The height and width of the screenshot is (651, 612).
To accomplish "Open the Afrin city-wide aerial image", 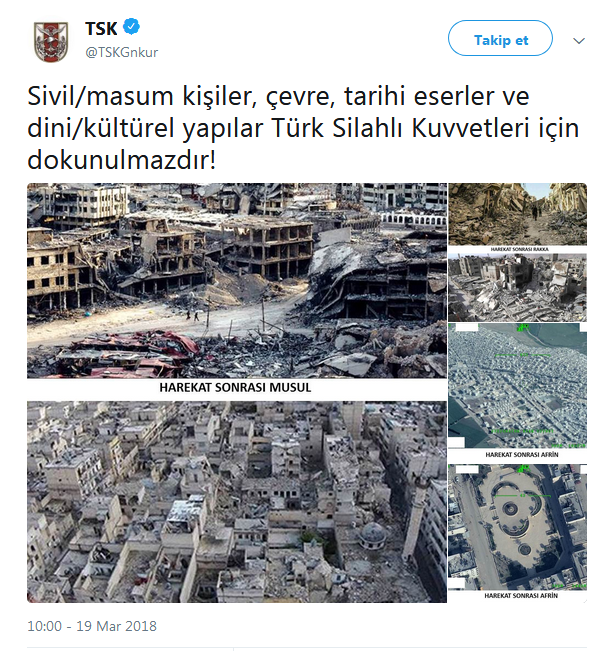I will 517,385.
